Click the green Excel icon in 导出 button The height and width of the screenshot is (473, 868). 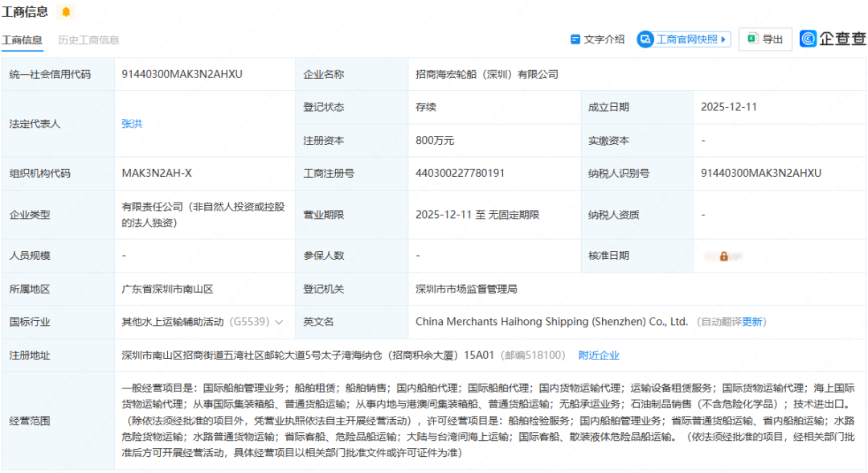752,39
